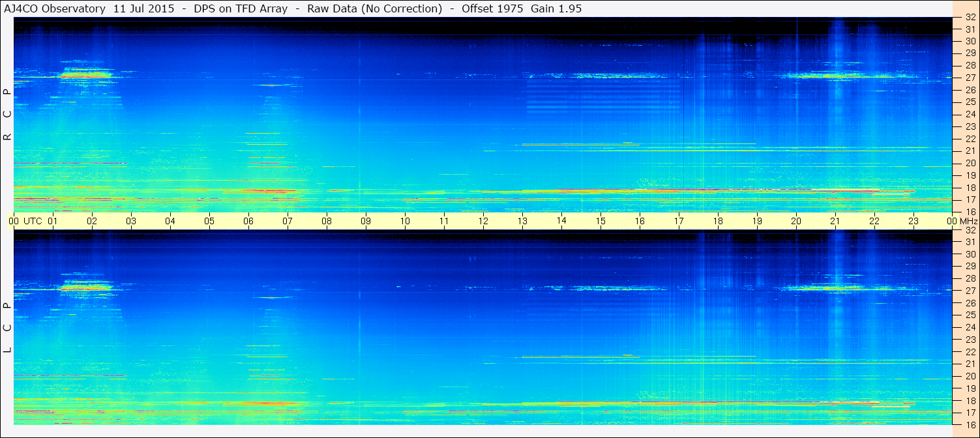
Task: Pick the 15 hour marker on time axis
Action: click(x=601, y=221)
